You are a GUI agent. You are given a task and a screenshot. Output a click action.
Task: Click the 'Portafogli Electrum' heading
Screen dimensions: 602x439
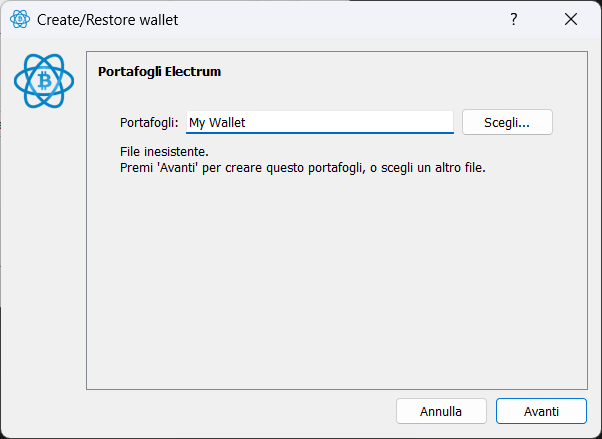click(159, 72)
